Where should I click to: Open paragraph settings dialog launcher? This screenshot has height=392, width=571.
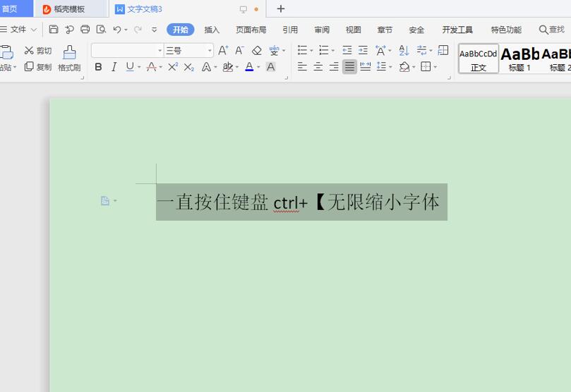pyautogui.click(x=449, y=78)
